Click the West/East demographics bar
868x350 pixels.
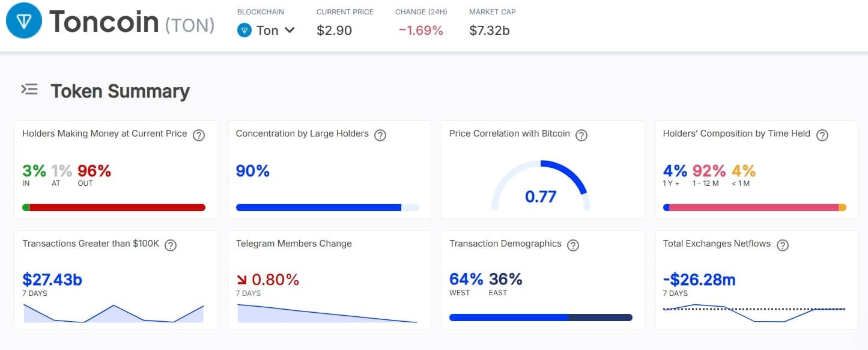click(x=541, y=318)
